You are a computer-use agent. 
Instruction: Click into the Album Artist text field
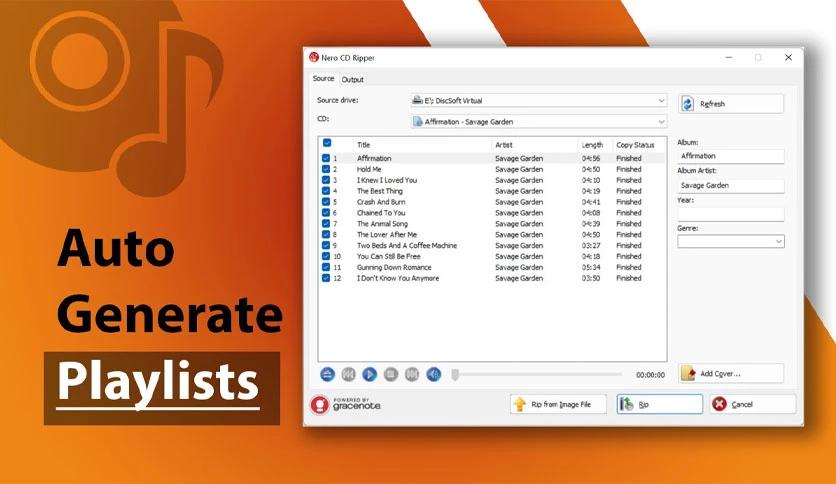[x=731, y=185]
